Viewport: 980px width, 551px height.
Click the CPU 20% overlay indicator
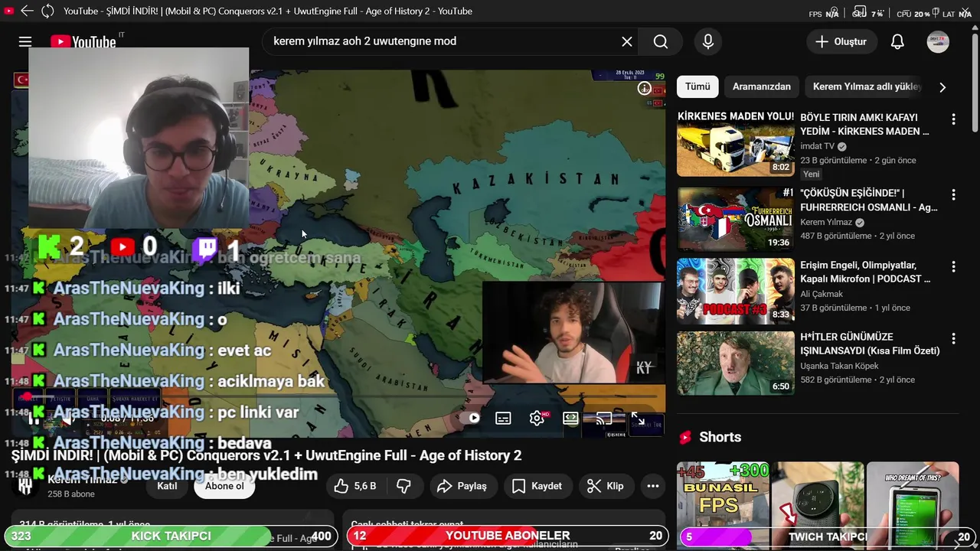(913, 14)
